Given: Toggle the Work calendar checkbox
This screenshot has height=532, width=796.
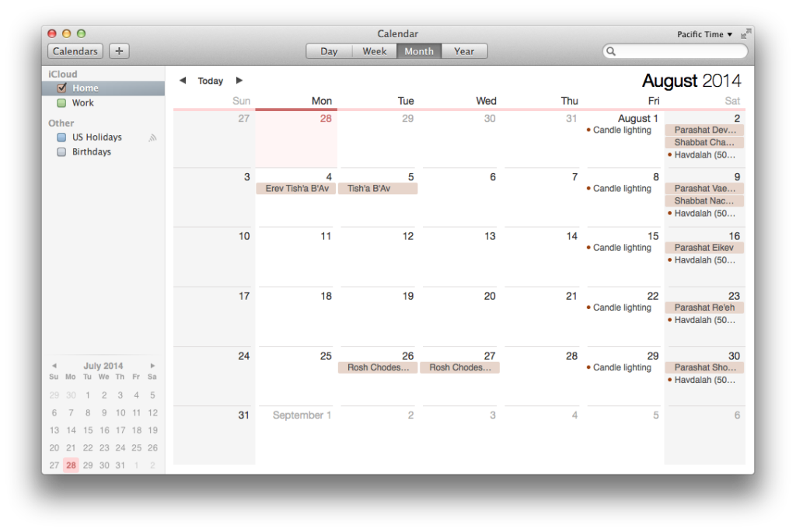Looking at the screenshot, I should 61,103.
